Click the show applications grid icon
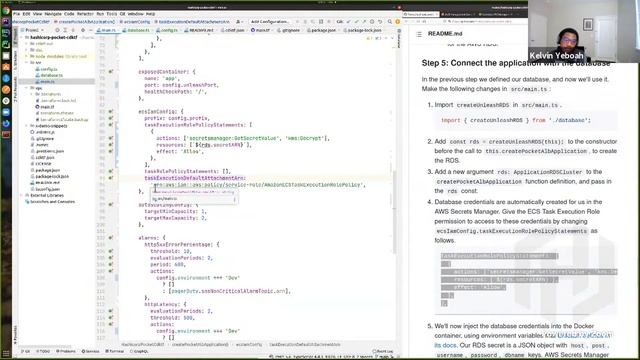The height and width of the screenshot is (360, 640). tap(6, 353)
